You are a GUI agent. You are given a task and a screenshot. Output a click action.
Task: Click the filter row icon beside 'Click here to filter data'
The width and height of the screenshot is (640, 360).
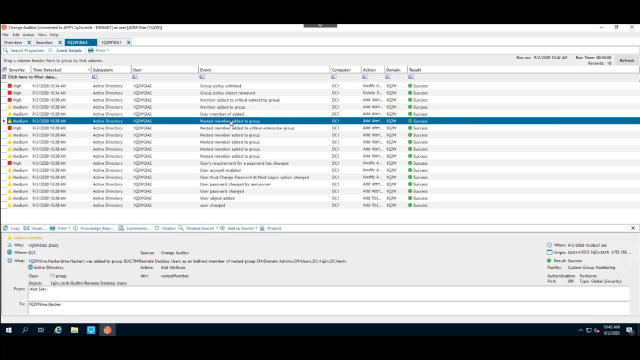[x=4, y=77]
